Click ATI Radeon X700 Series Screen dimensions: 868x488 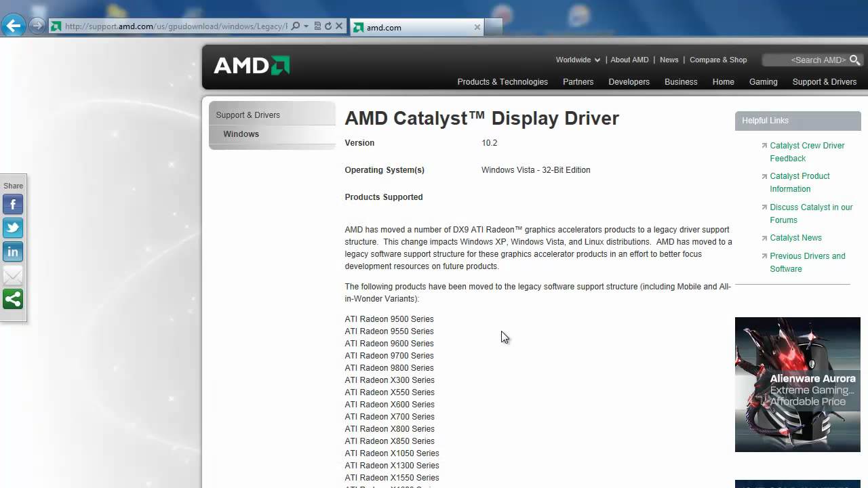[x=389, y=417]
